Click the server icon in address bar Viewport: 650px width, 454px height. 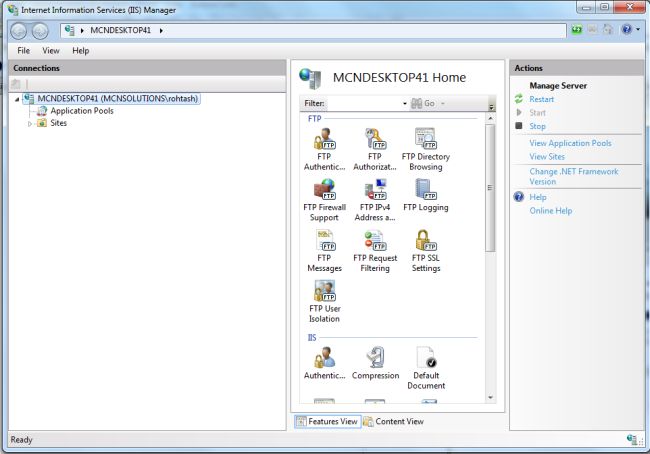70,30
